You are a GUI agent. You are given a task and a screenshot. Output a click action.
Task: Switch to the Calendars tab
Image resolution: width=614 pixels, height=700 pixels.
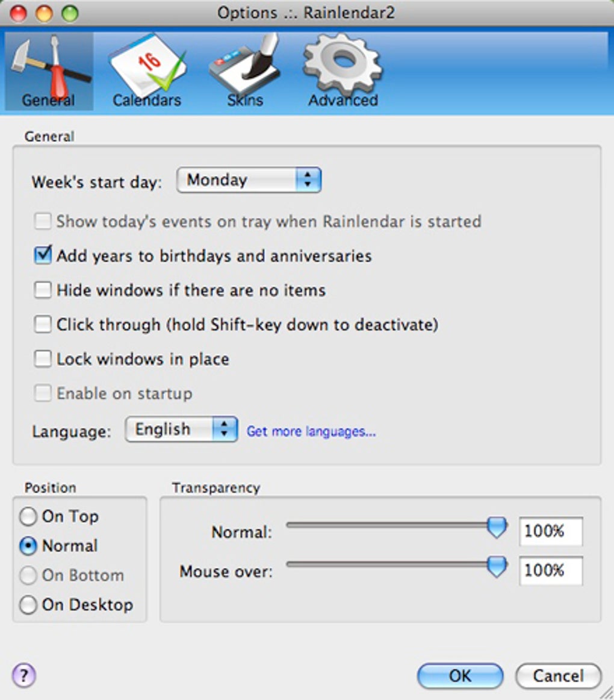point(147,72)
